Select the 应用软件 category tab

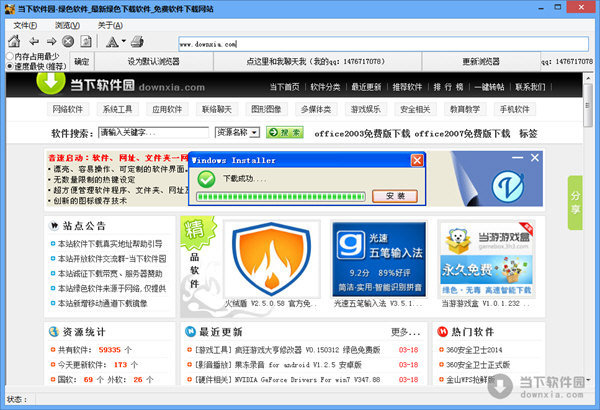[167, 109]
